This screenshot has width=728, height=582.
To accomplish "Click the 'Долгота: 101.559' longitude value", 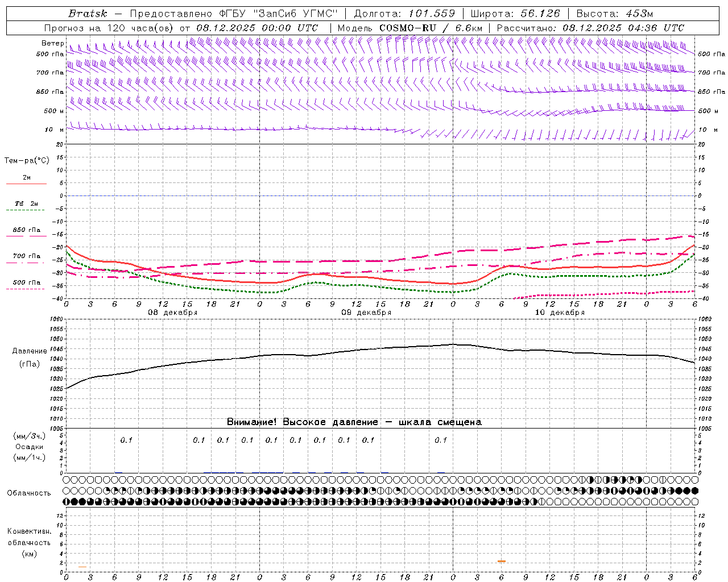I will click(404, 14).
